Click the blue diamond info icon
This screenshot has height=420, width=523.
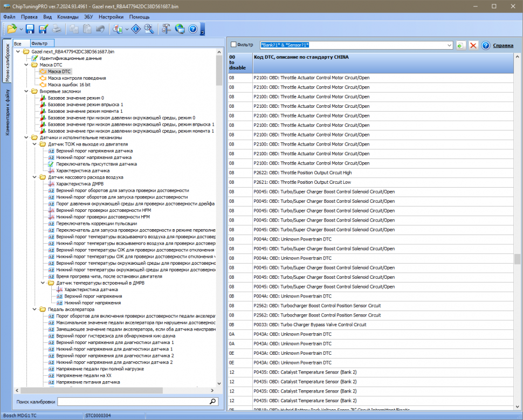point(136,29)
